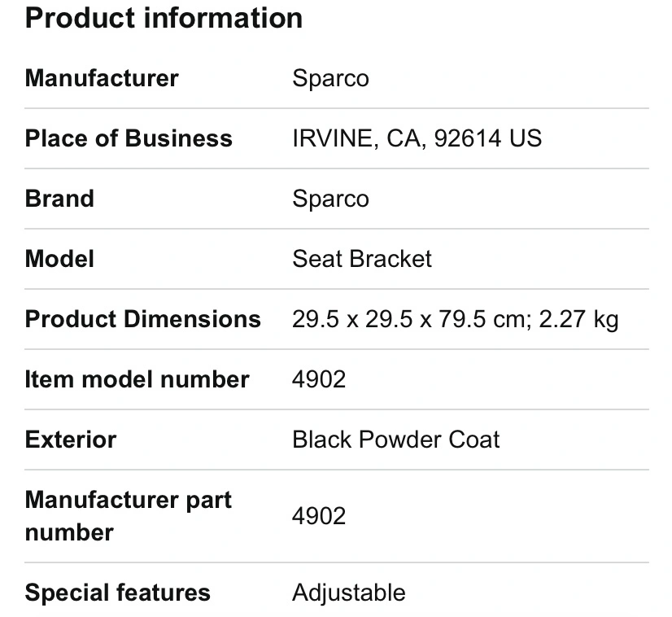Image resolution: width=672 pixels, height=617 pixels.
Task: Click the Manufacturer row label
Action: (x=102, y=78)
